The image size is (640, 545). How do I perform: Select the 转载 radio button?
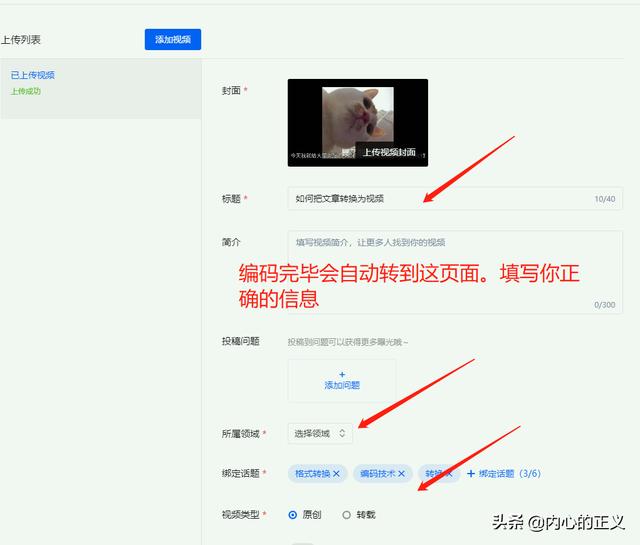click(x=347, y=515)
